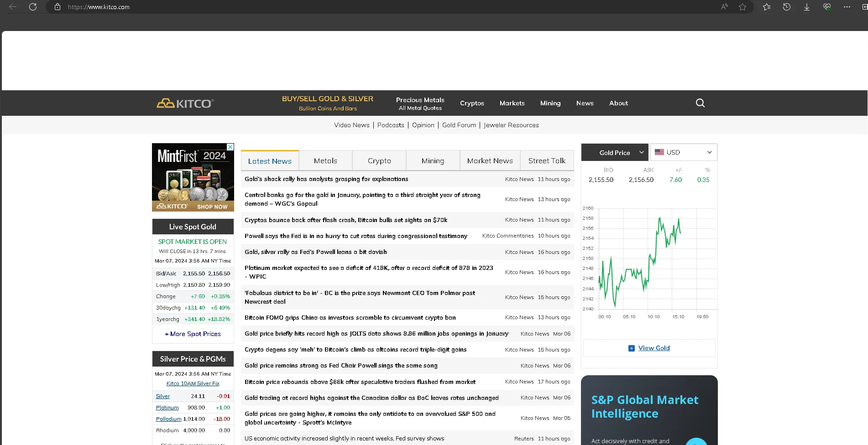Open the About navigation menu
Viewport: 868px width, 445px height.
[618, 103]
